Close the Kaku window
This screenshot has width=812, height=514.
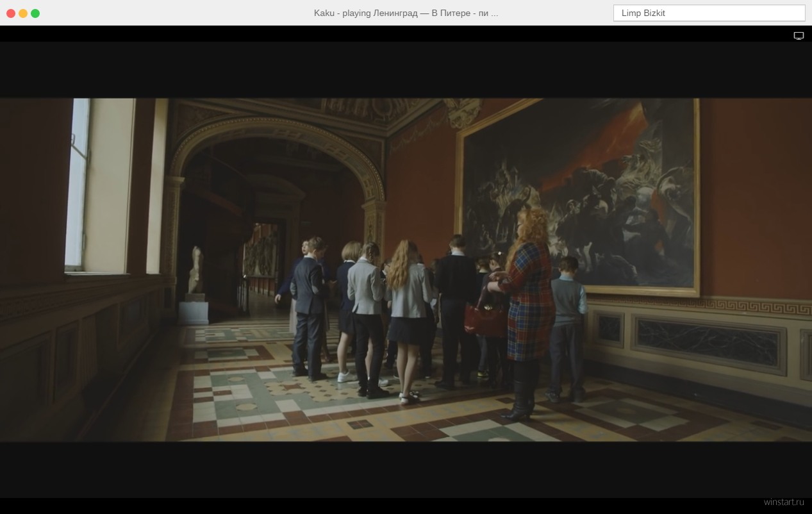[11, 13]
